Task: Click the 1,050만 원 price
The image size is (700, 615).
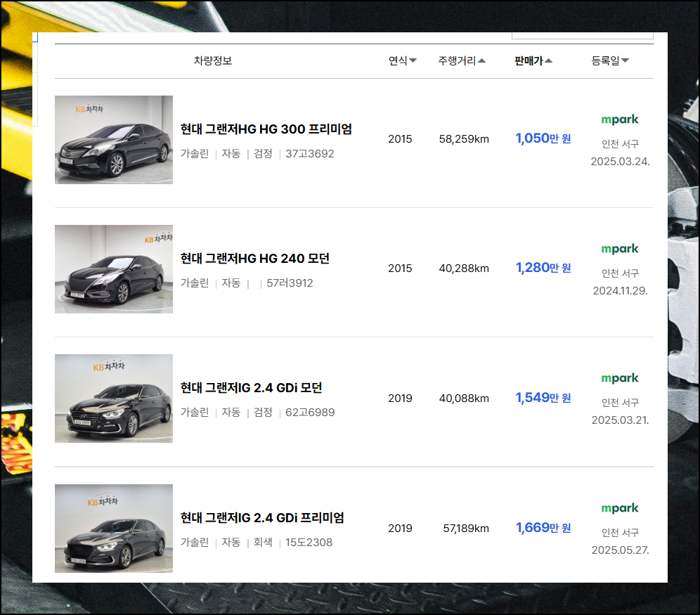Action: [543, 138]
